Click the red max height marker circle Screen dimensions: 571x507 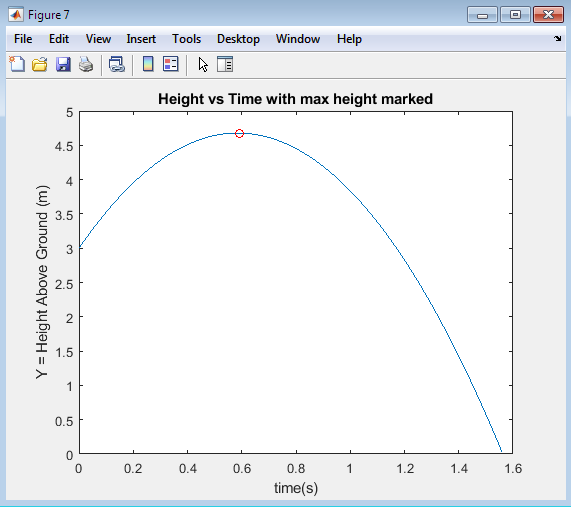pos(239,133)
